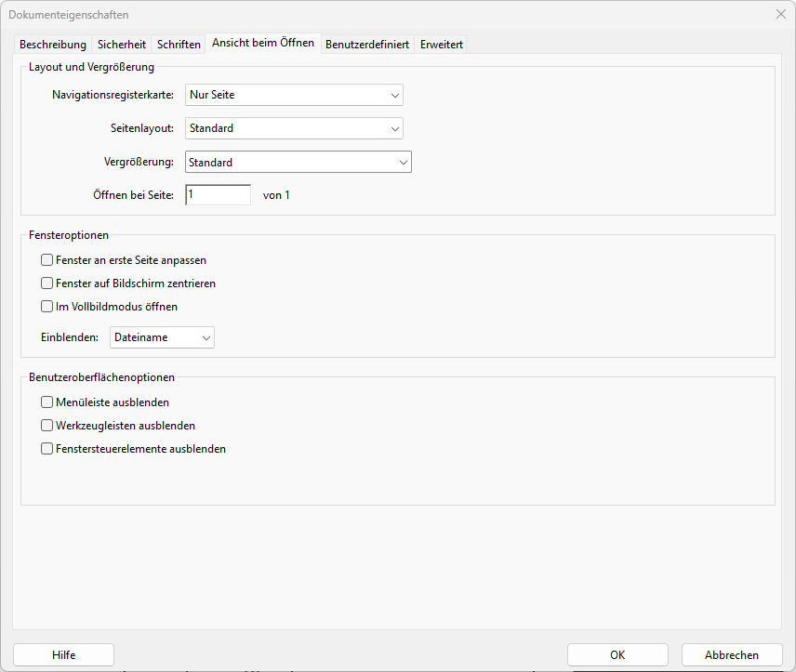
Task: Open the Sicherheit tab
Action: (x=121, y=44)
